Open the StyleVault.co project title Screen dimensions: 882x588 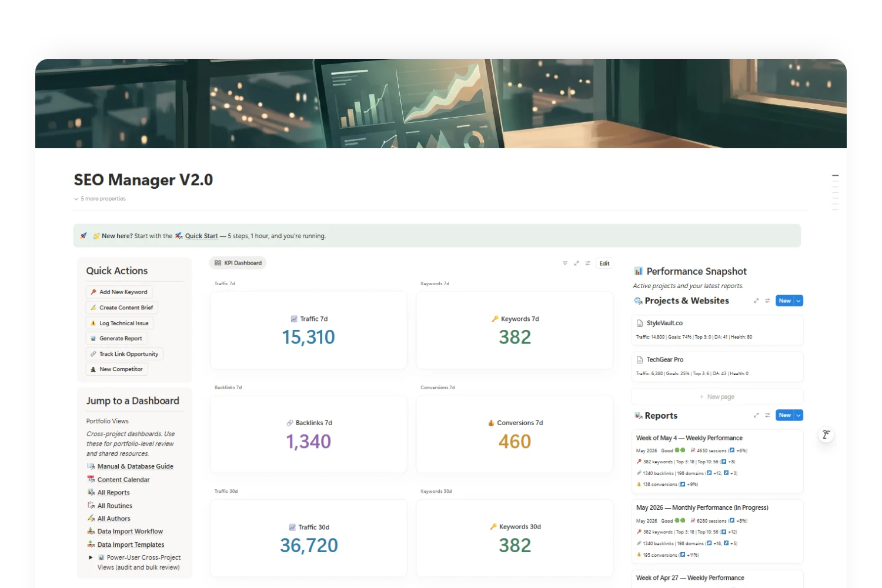[x=664, y=323]
